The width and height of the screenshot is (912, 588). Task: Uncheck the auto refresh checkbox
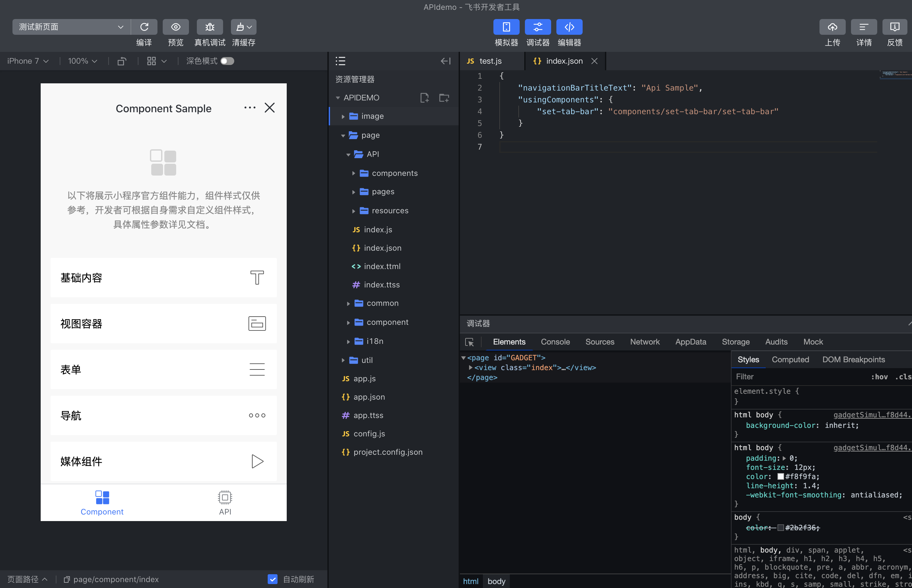point(273,579)
